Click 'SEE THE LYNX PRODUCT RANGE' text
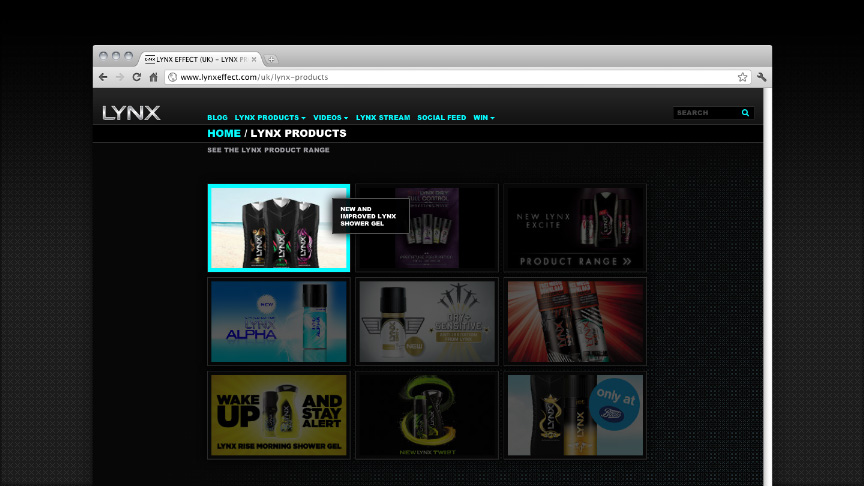The width and height of the screenshot is (864, 486). point(268,150)
